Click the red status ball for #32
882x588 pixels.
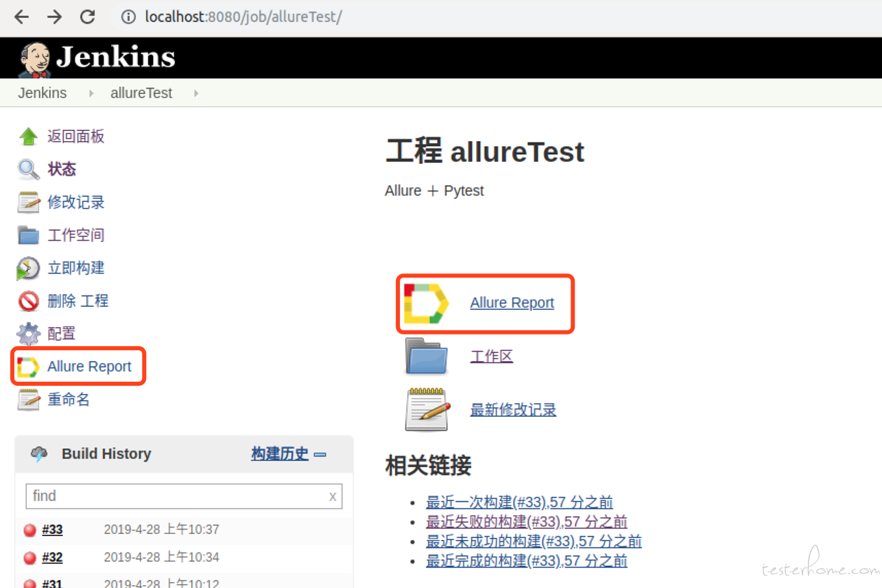click(x=29, y=557)
